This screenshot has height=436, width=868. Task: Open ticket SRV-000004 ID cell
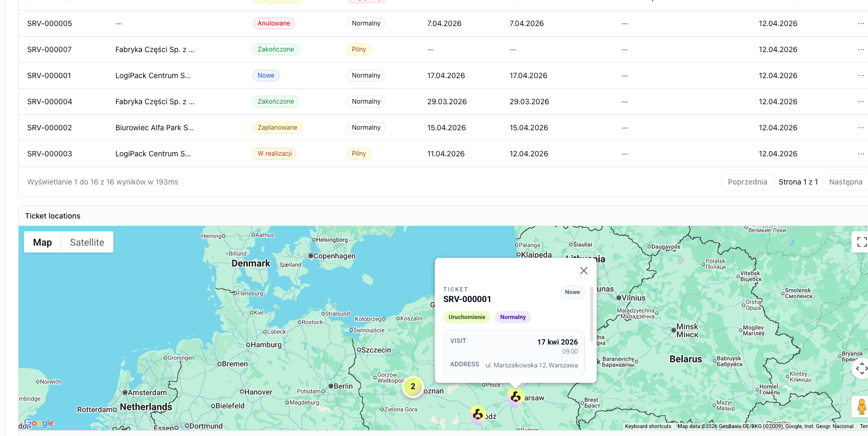49,102
